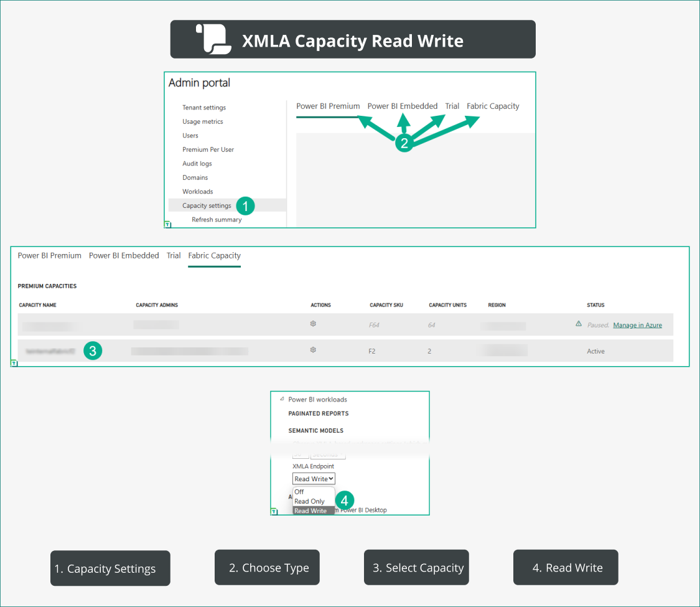The width and height of the screenshot is (700, 607).
Task: Click the gear icon for F64 capacity
Action: click(x=314, y=324)
